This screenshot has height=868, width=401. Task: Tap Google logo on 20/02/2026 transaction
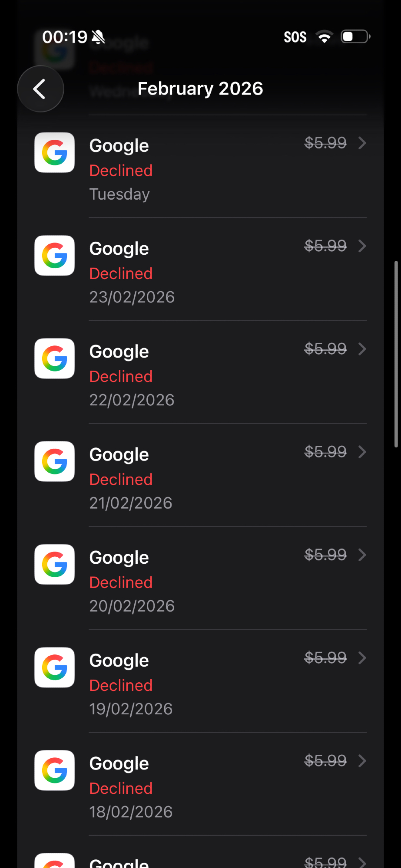(55, 564)
